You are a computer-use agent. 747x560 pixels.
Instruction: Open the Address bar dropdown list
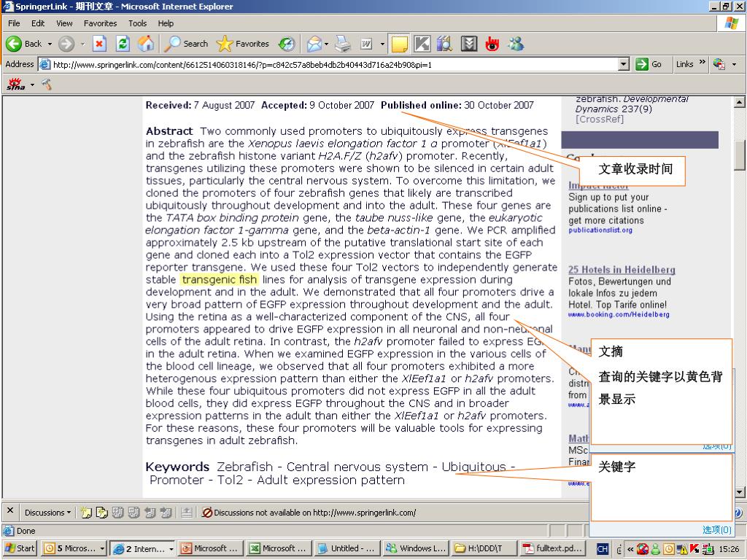coord(624,64)
